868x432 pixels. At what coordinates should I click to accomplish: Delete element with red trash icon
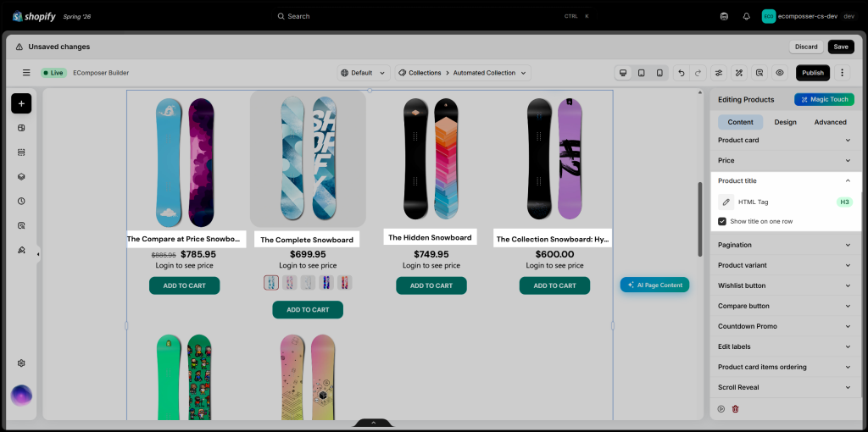(x=735, y=409)
